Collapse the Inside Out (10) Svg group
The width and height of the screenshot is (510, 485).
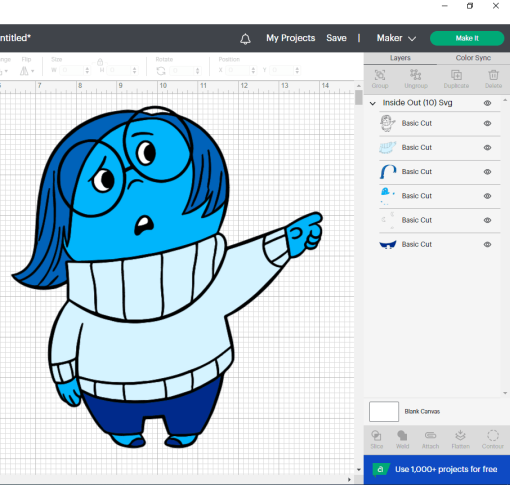pos(373,103)
